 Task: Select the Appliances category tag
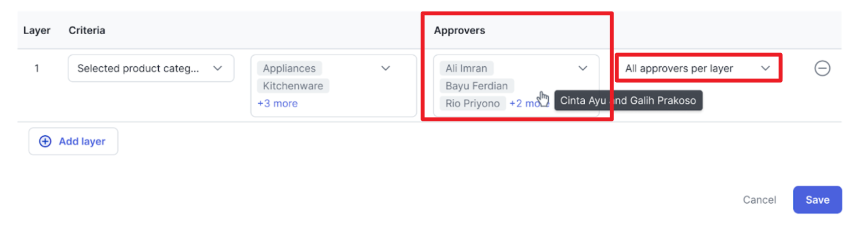289,68
